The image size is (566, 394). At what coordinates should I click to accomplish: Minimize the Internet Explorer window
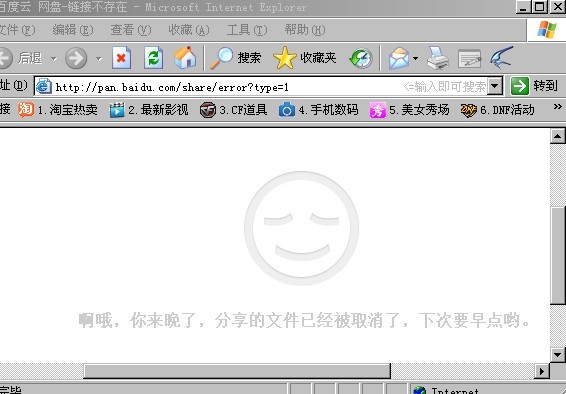[523, 7]
